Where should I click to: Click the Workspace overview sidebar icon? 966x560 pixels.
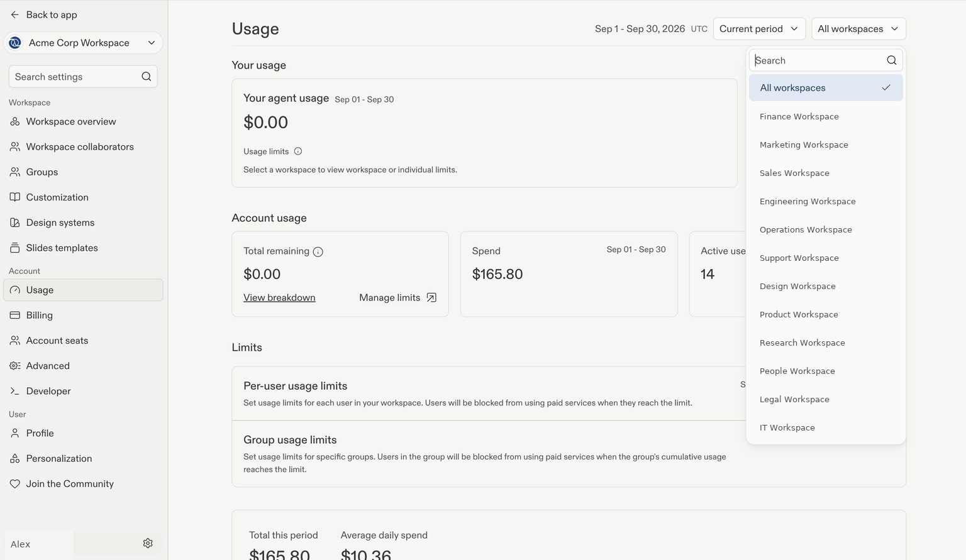click(x=15, y=121)
